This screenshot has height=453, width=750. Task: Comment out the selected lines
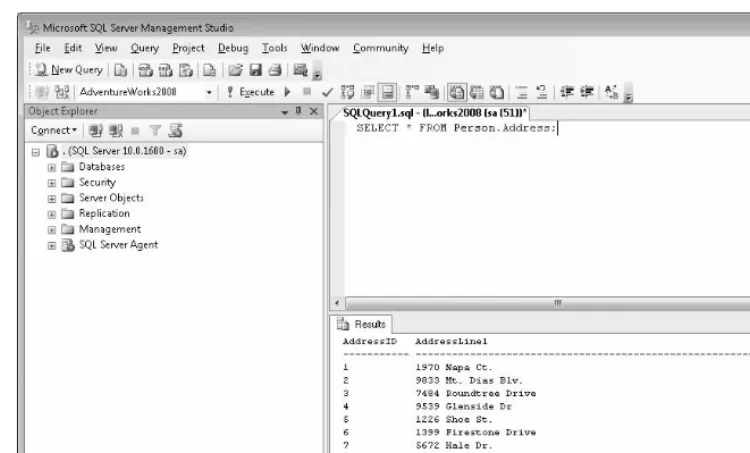coord(522,92)
